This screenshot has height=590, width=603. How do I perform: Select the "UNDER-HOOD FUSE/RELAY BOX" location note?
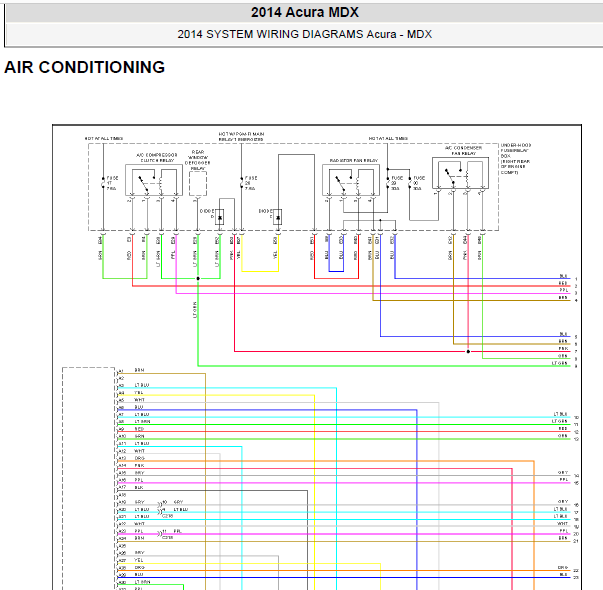tap(516, 158)
